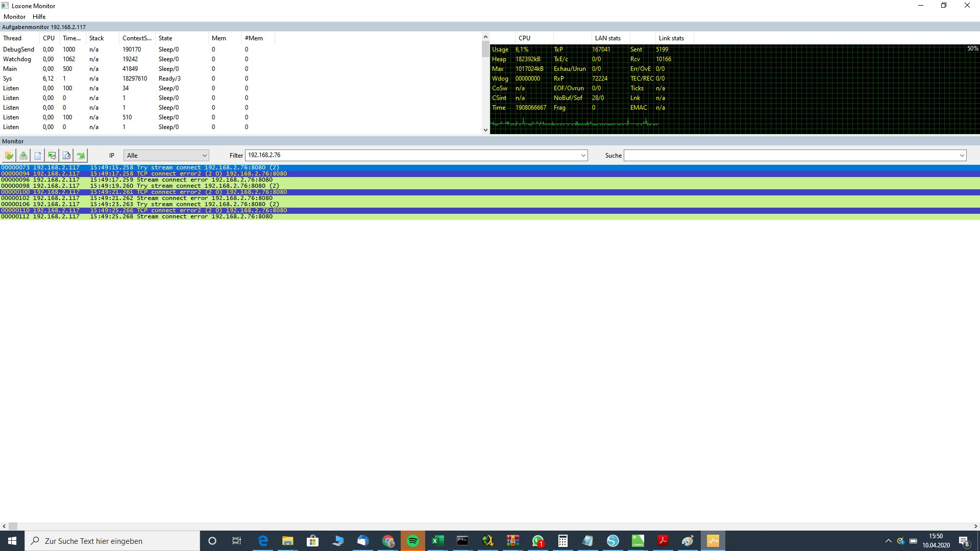Viewport: 980px width, 551px height.
Task: Click the LAN stats column header
Action: 607,38
